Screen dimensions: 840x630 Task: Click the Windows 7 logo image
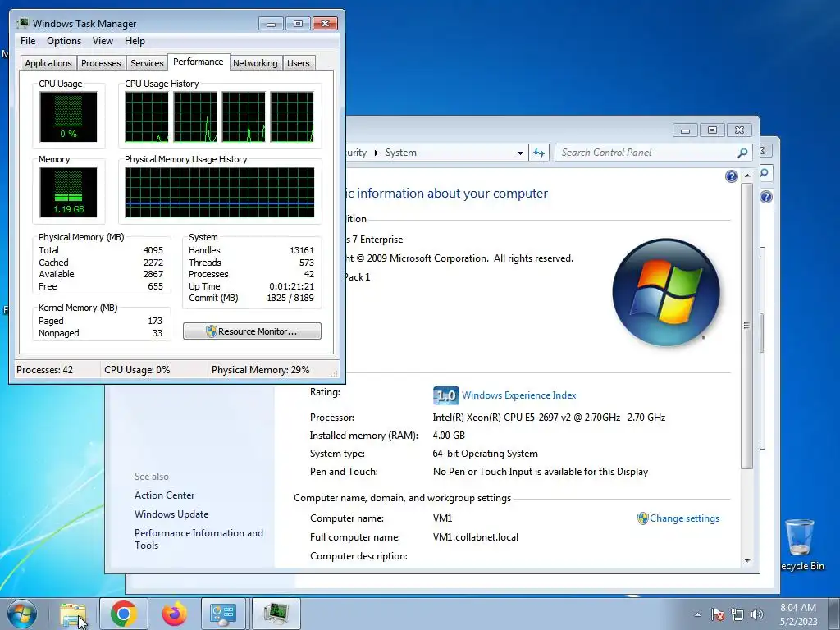tap(666, 292)
